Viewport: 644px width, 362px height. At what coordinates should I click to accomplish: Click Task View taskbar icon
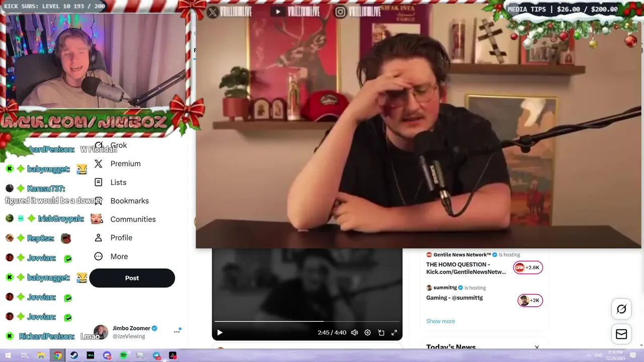click(x=25, y=355)
